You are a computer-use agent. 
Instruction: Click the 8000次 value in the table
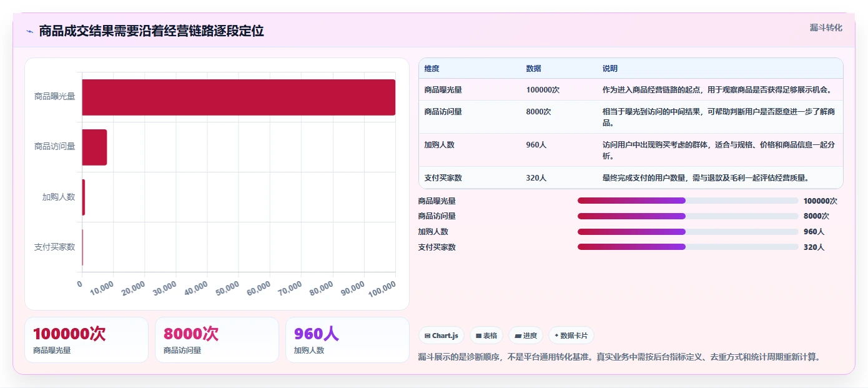point(539,112)
